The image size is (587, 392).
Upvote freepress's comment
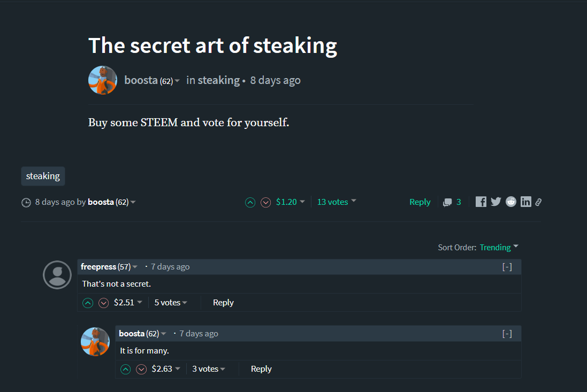pos(88,303)
